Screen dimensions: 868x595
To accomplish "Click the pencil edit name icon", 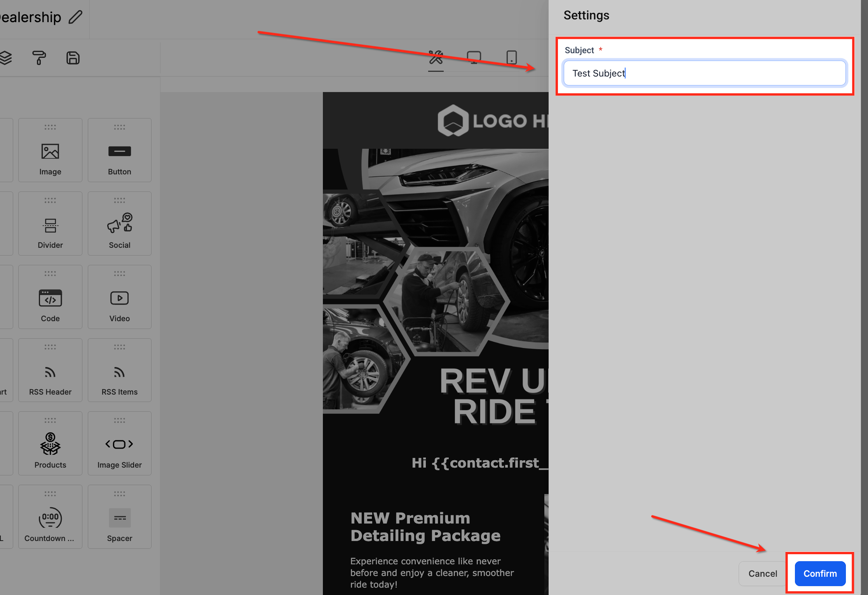I will [x=75, y=17].
